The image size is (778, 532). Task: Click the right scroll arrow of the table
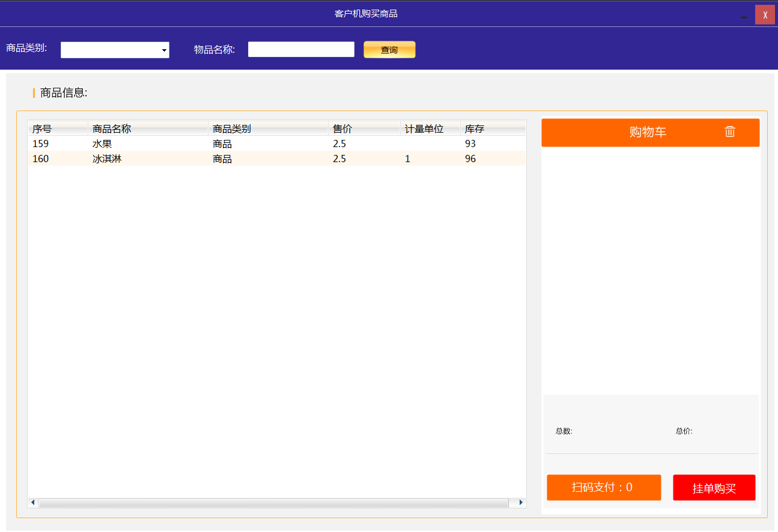pyautogui.click(x=521, y=503)
